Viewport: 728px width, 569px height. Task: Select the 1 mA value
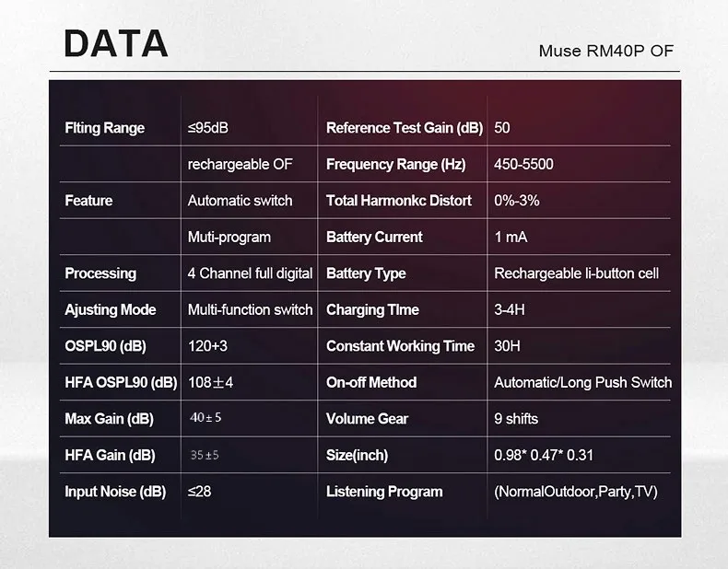(511, 237)
